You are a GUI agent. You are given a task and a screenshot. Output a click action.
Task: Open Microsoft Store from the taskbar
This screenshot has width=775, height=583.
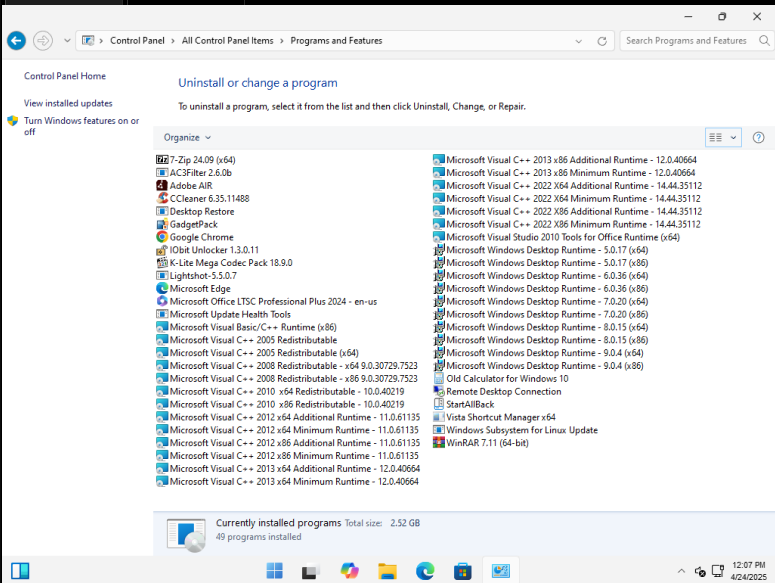point(463,571)
